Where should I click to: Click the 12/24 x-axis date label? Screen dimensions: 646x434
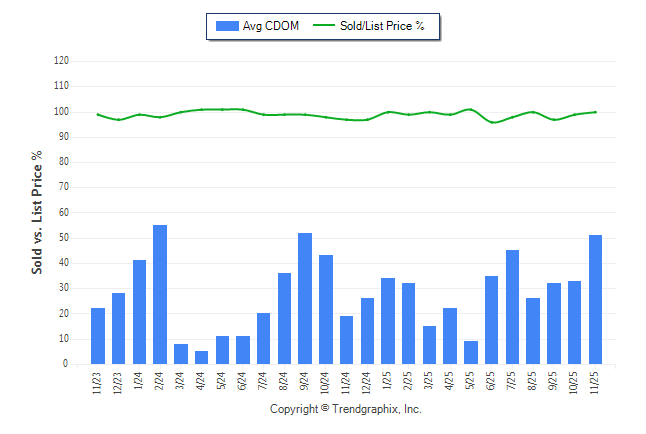[x=368, y=383]
